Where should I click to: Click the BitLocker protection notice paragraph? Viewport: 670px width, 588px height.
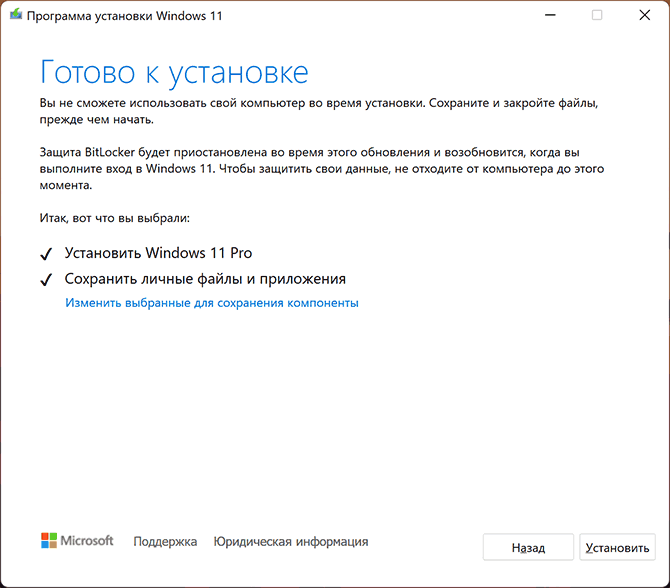point(322,169)
